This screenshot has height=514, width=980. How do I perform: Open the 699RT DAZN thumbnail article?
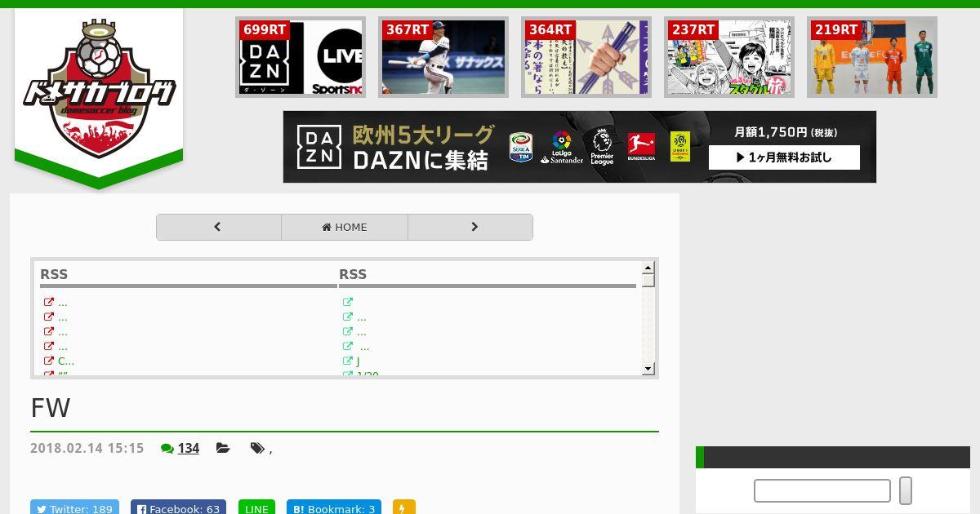point(301,57)
